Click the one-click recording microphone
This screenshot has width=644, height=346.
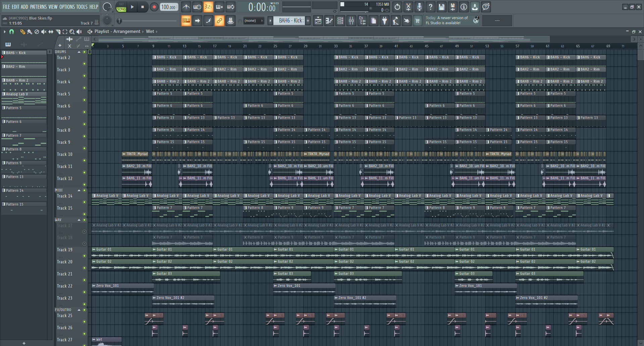(x=419, y=7)
